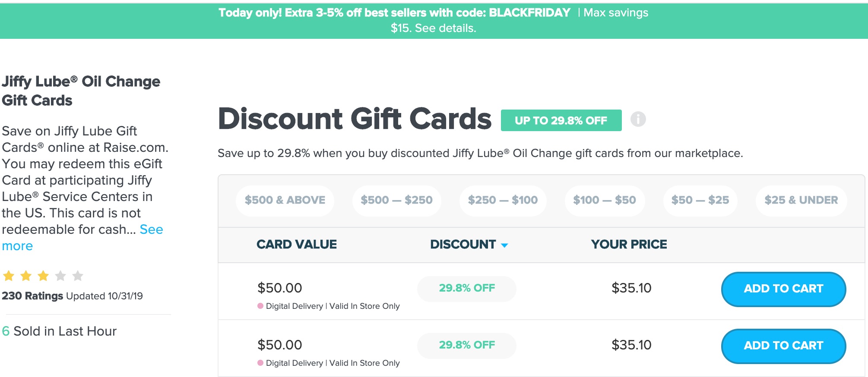Click the fifth gray star to rate
Screen dimensions: 868x377
tap(77, 275)
